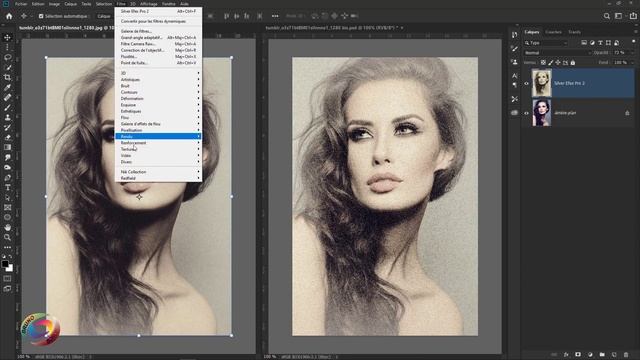
Task: Click the add layer style fx icon
Action: [566, 355]
